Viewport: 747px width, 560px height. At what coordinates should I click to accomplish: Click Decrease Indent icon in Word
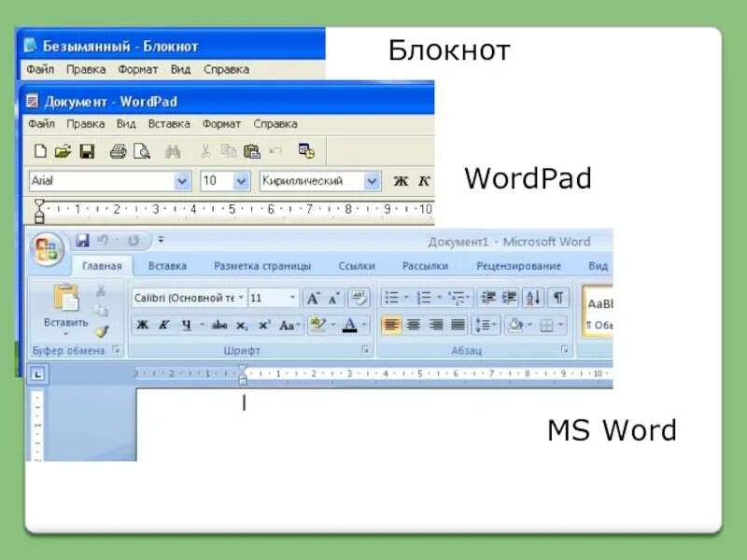pyautogui.click(x=487, y=298)
